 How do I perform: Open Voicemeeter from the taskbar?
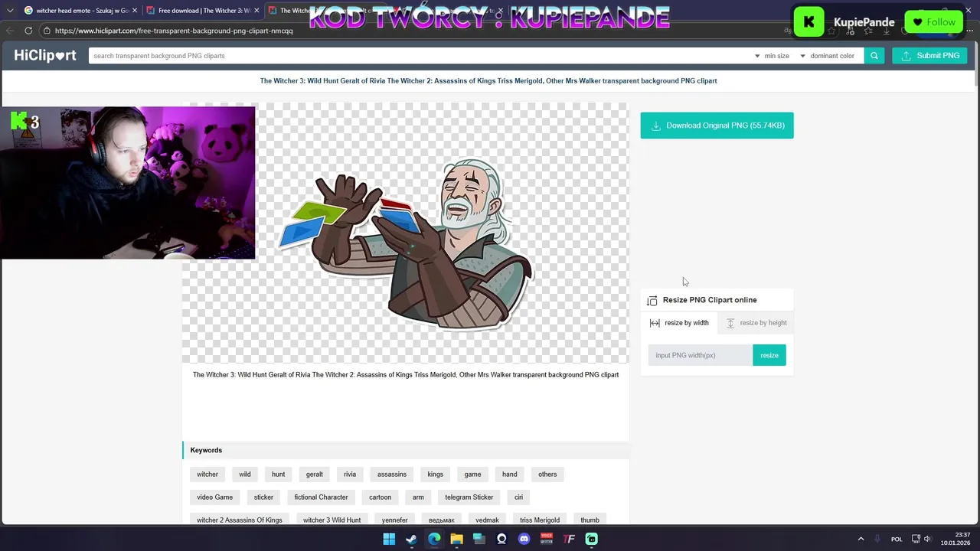click(x=547, y=539)
